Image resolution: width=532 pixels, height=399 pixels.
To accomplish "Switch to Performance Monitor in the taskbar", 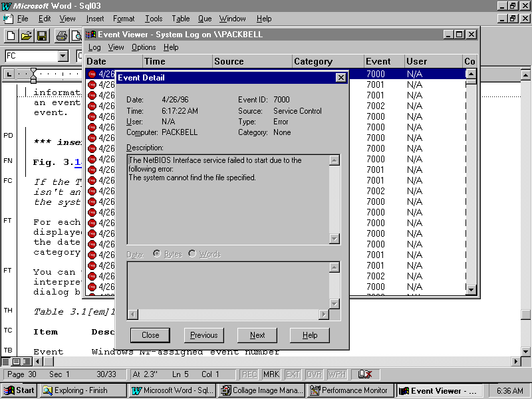I will tap(349, 390).
